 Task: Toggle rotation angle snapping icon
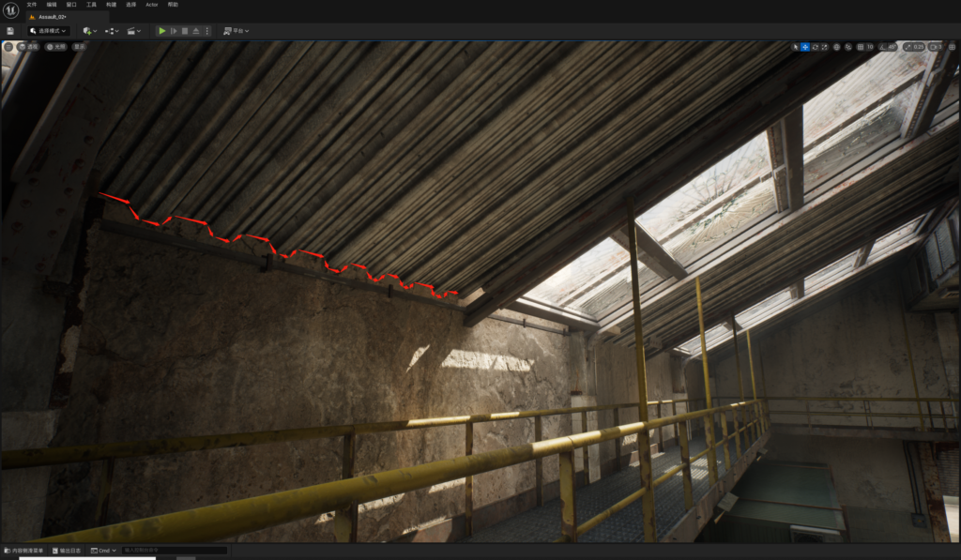click(882, 47)
